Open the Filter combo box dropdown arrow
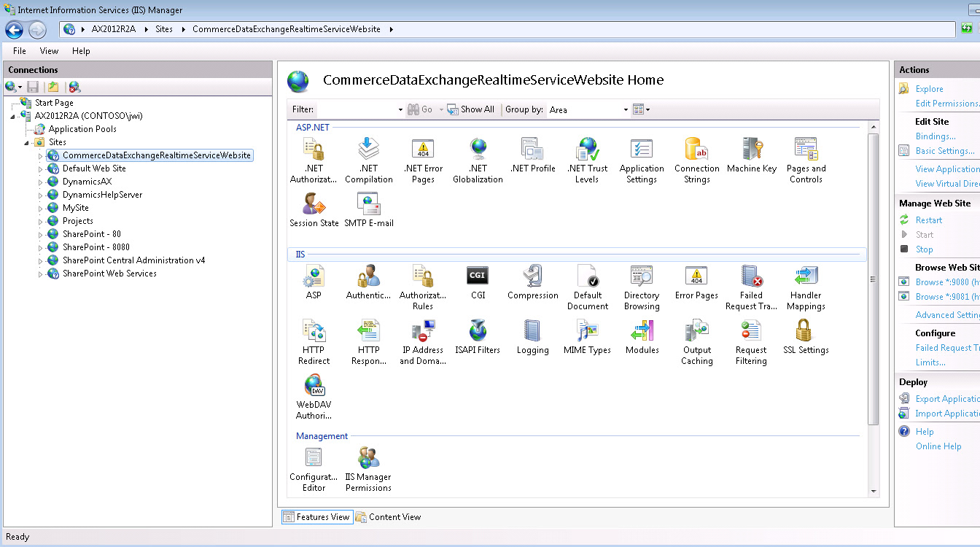Screen dimensions: 980x547 point(400,109)
